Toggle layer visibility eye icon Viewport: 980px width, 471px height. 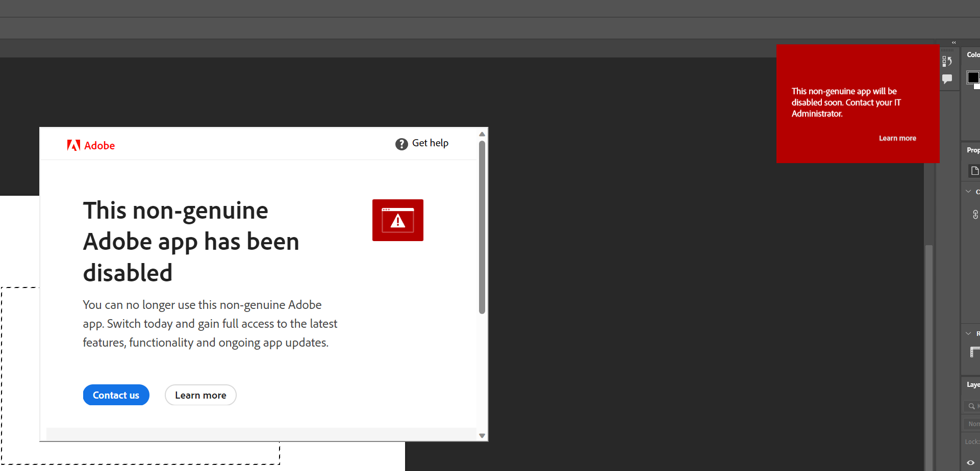coord(971,463)
